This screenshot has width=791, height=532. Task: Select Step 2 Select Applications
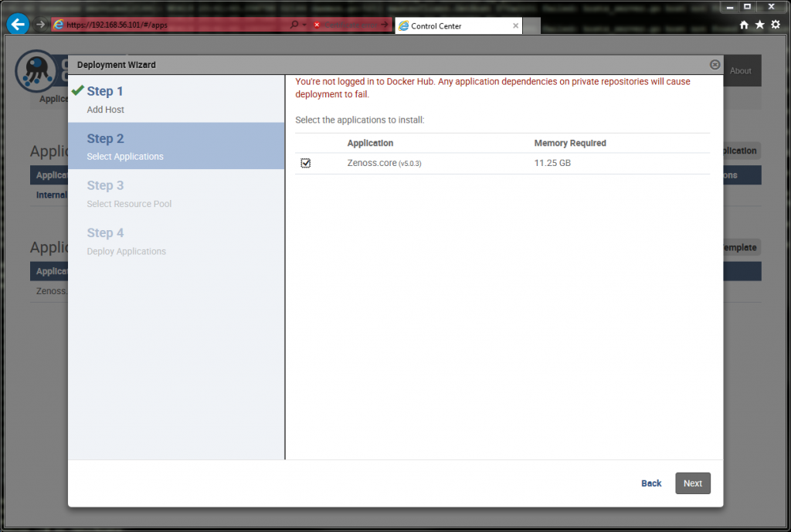click(x=124, y=146)
